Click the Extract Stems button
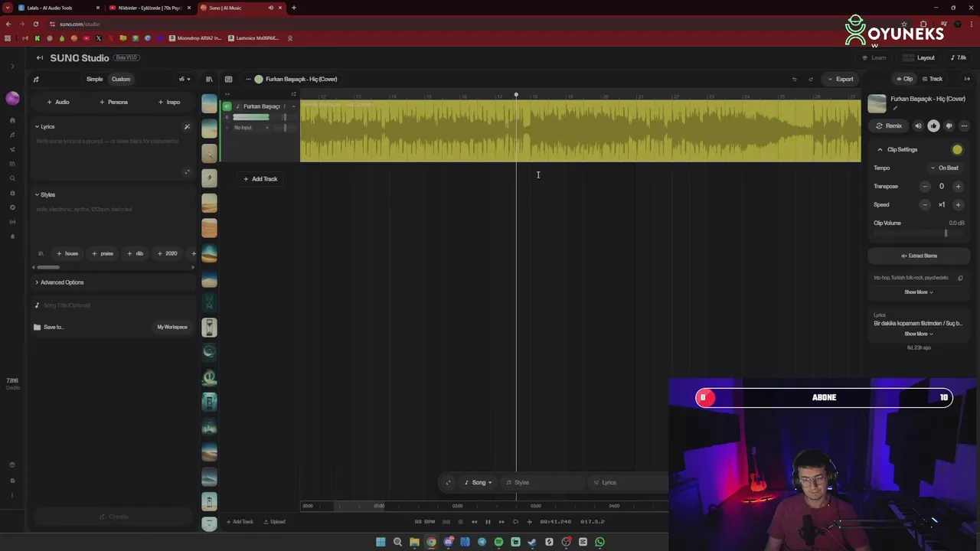The height and width of the screenshot is (551, 980). 919,256
